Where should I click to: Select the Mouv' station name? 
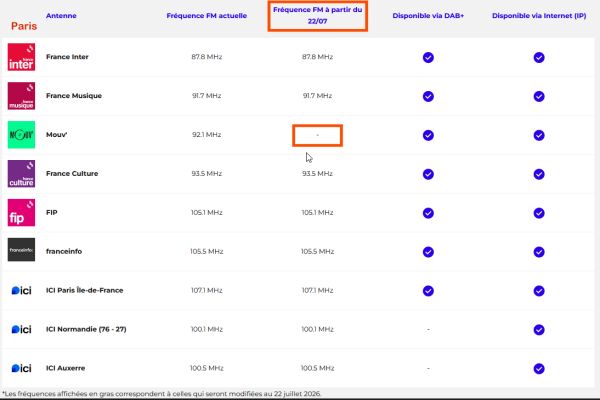coord(57,134)
